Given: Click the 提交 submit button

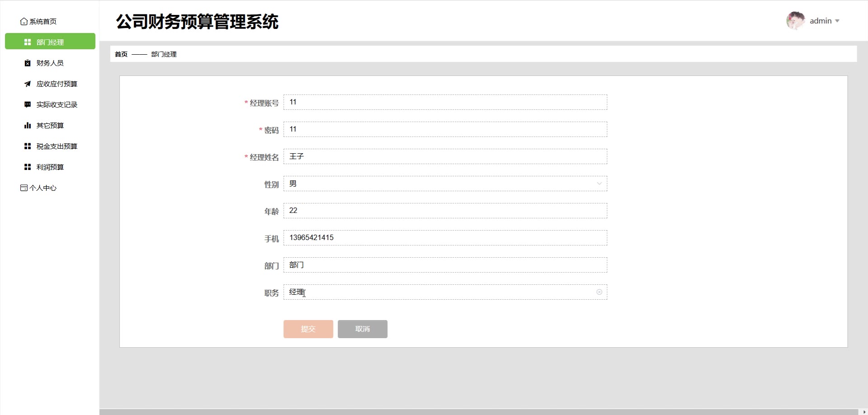Looking at the screenshot, I should tap(308, 329).
